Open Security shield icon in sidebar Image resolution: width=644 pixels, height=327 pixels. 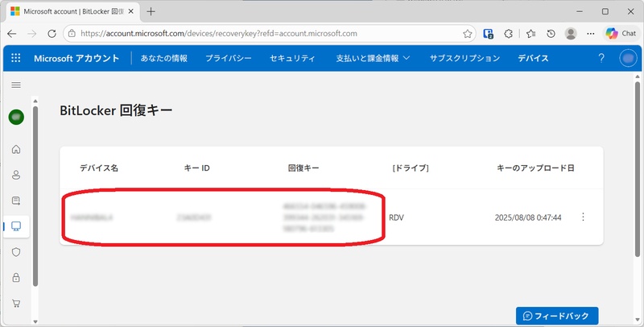pyautogui.click(x=16, y=252)
